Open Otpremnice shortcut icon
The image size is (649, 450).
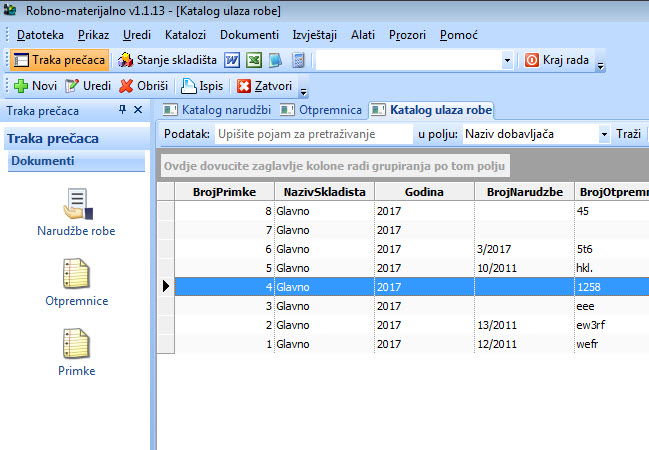(77, 274)
